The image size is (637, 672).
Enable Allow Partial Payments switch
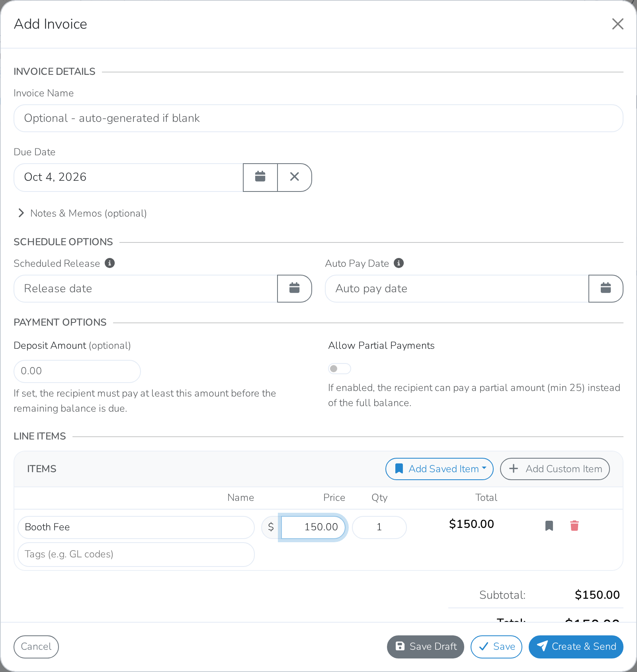coord(340,369)
